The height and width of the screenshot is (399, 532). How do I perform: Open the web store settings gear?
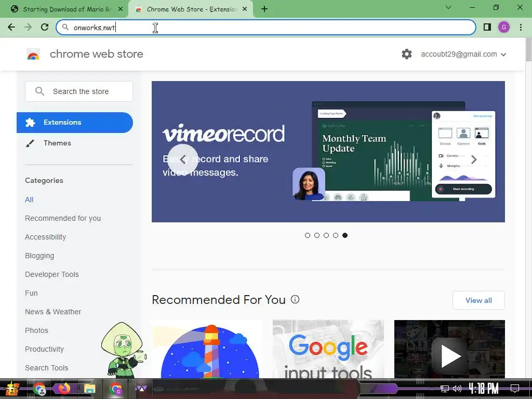406,54
